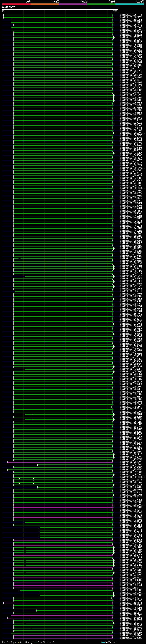This screenshot has width=146, height=644.
Task: Select the UniRef100_Q8GYW6 entry
Action: (131, 100)
